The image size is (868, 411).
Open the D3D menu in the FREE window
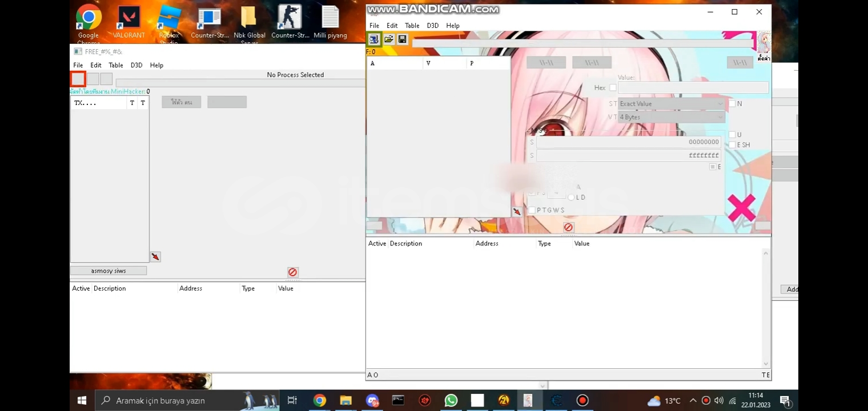tap(136, 65)
